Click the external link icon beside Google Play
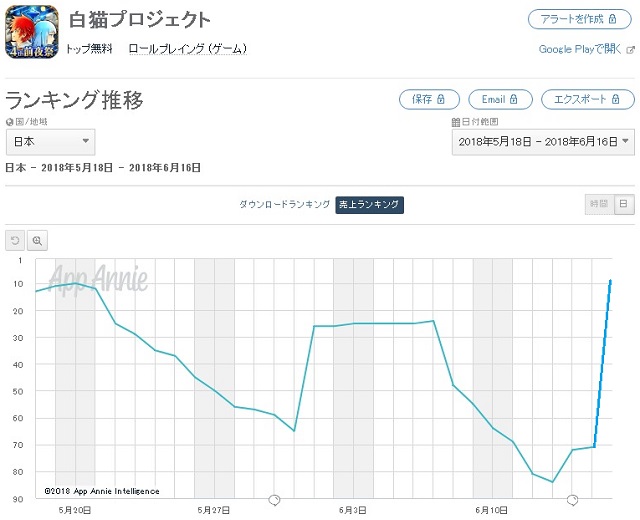Screen dimensions: 640x520 630,49
